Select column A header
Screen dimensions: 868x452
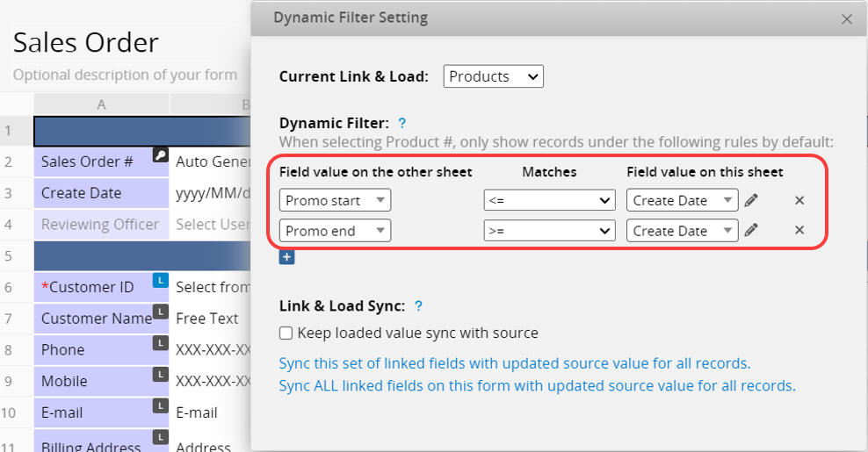102,104
